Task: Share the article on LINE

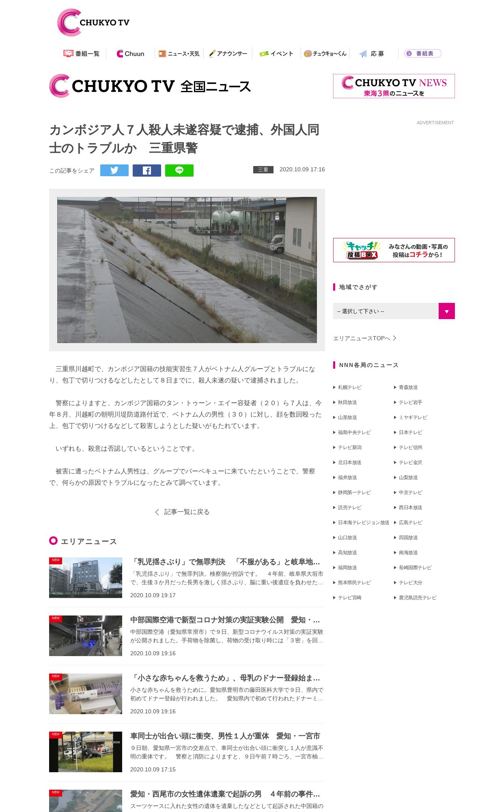Action: click(x=179, y=171)
